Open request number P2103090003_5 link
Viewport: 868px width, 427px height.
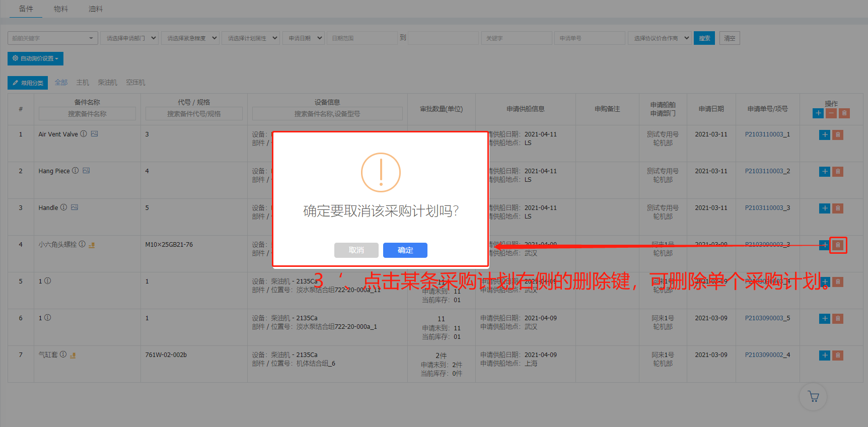pos(767,318)
